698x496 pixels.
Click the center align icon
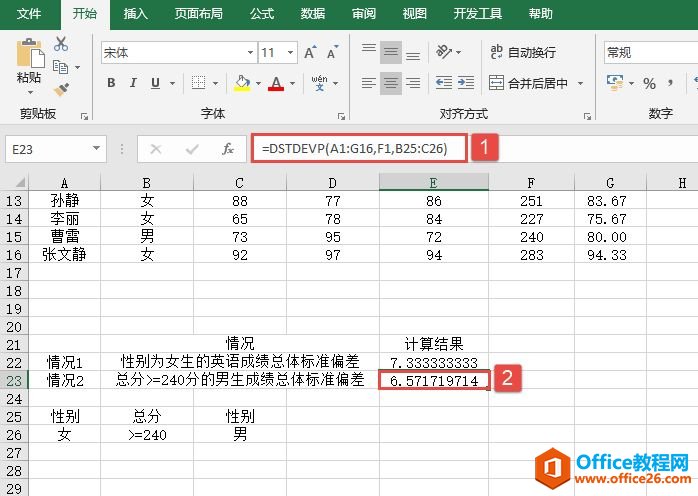[391, 83]
